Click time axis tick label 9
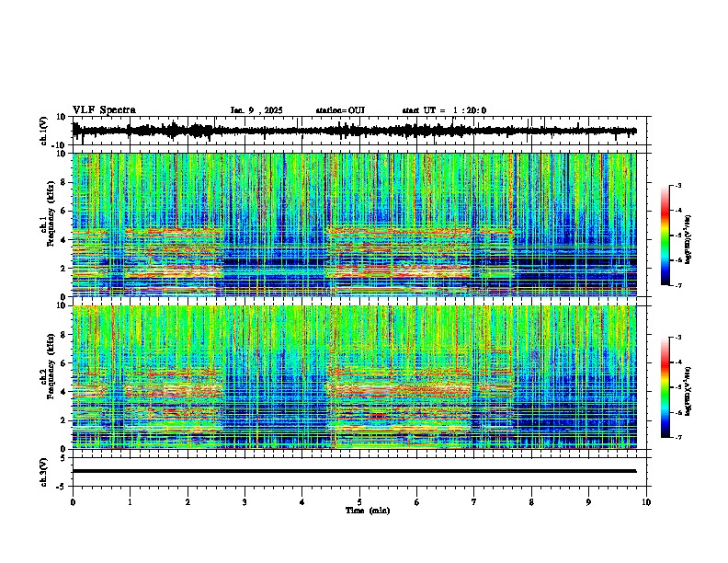This screenshot has width=728, height=563. click(588, 502)
